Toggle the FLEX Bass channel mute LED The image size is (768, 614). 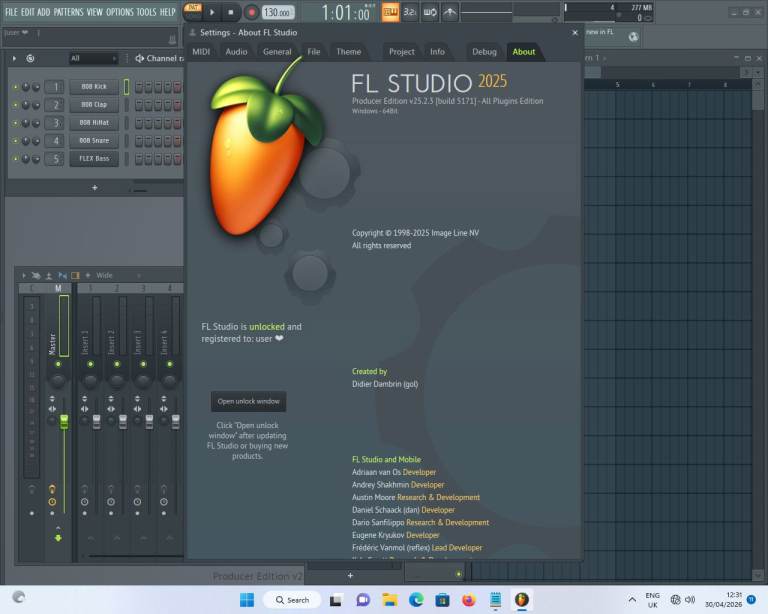15,159
